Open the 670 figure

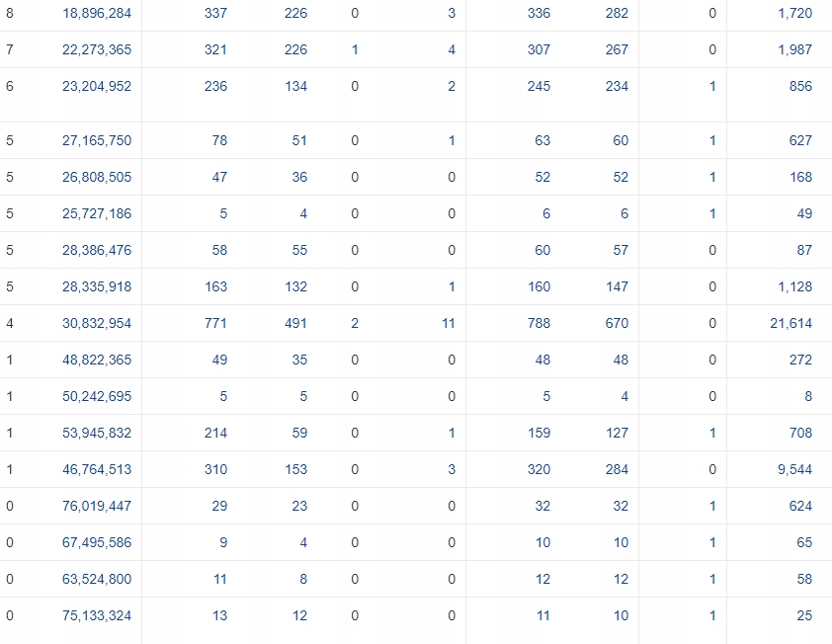point(617,323)
